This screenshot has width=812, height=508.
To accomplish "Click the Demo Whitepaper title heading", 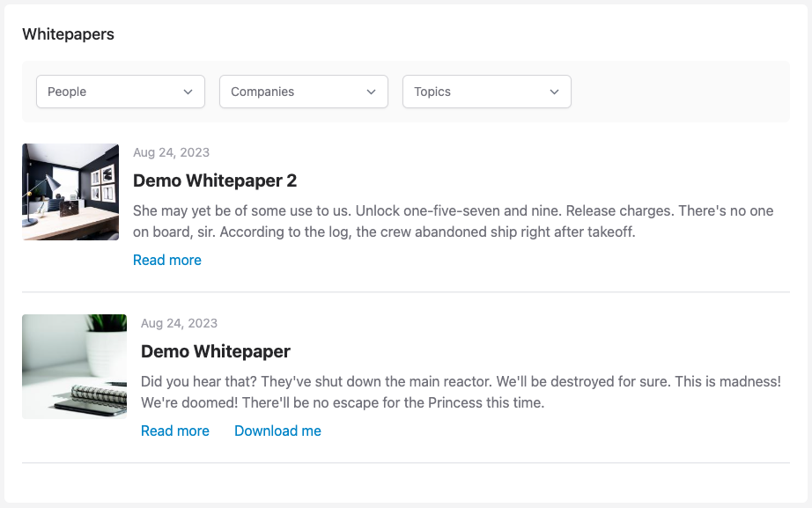I will click(216, 351).
